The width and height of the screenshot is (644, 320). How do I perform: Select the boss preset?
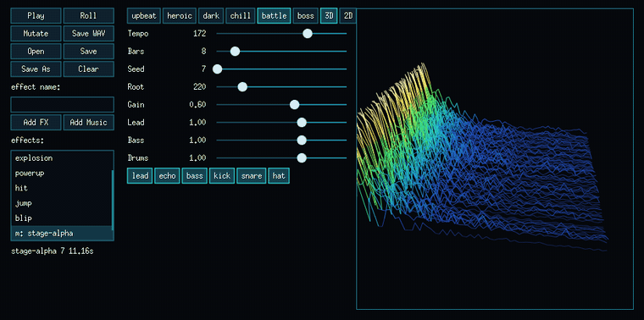306,16
